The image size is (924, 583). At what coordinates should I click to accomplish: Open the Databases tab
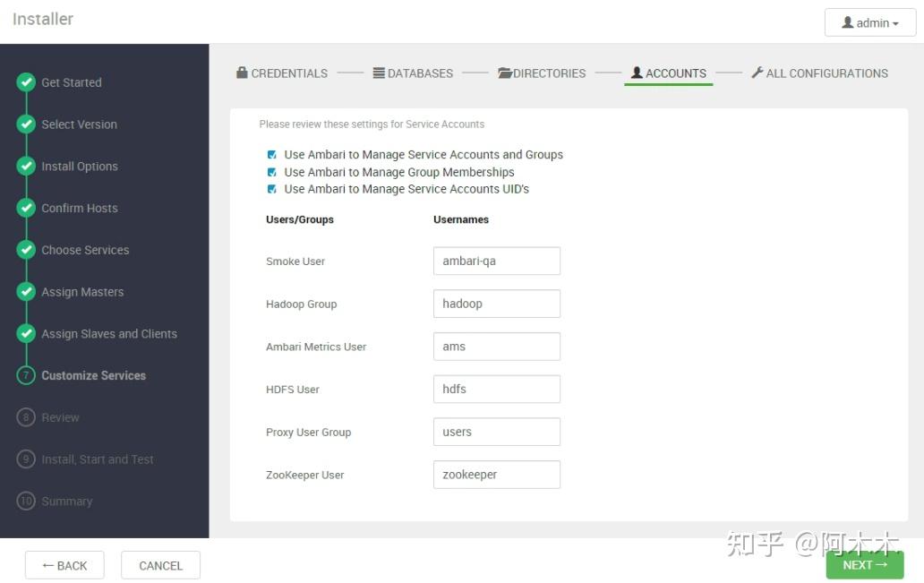pyautogui.click(x=413, y=73)
